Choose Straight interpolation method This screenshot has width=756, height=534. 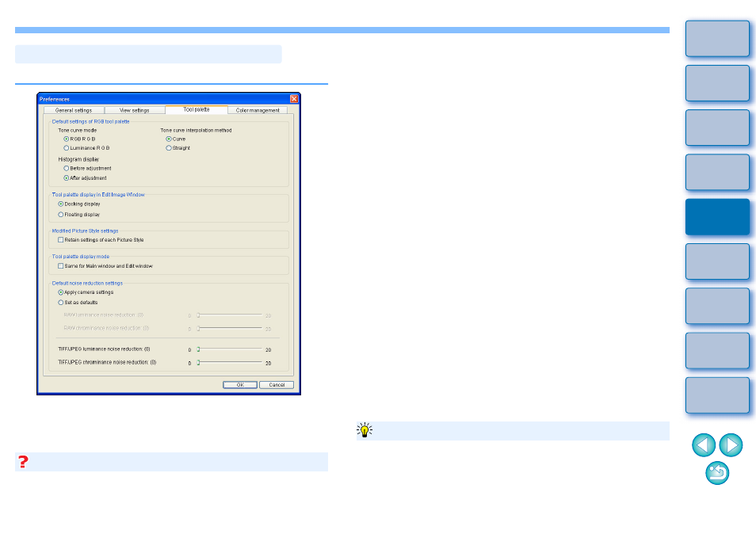click(178, 148)
